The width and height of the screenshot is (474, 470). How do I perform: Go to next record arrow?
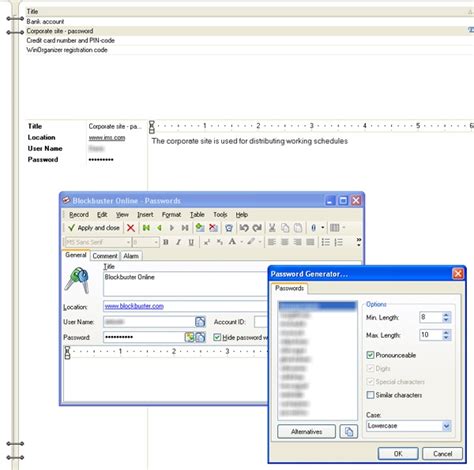coord(172,228)
